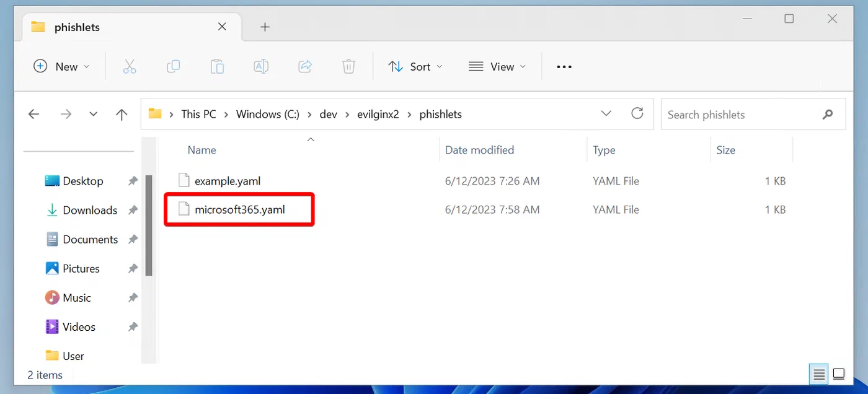Open the See more ellipsis menu
868x394 pixels.
click(564, 67)
